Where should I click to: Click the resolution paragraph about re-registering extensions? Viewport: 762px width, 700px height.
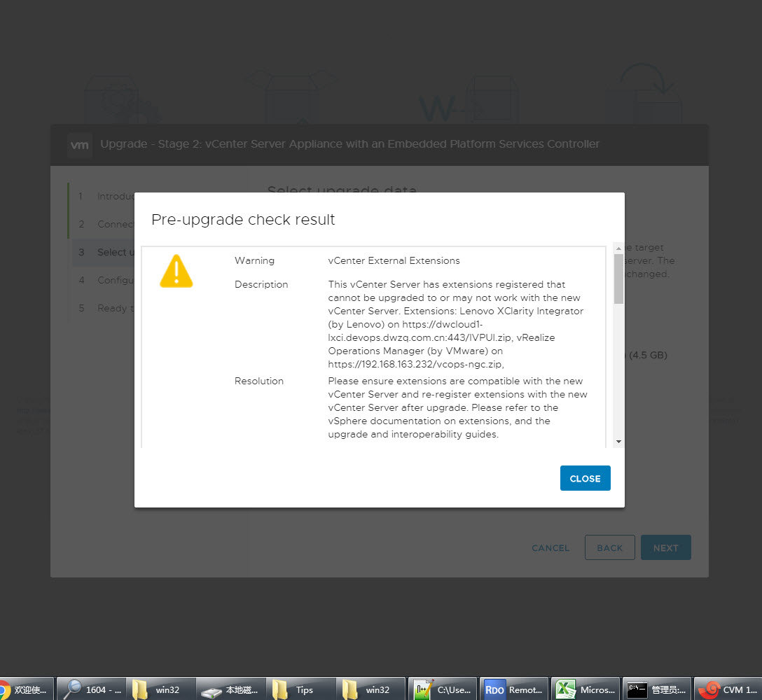pos(458,407)
